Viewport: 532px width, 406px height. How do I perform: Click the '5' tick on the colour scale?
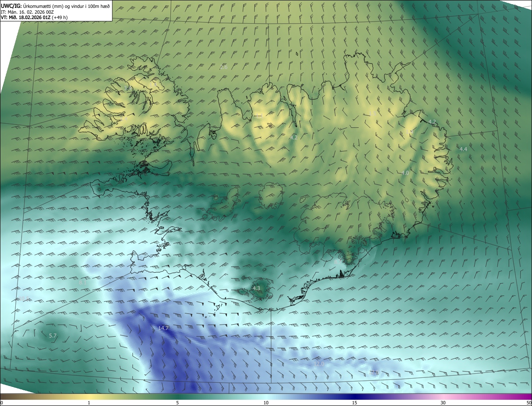click(177, 403)
